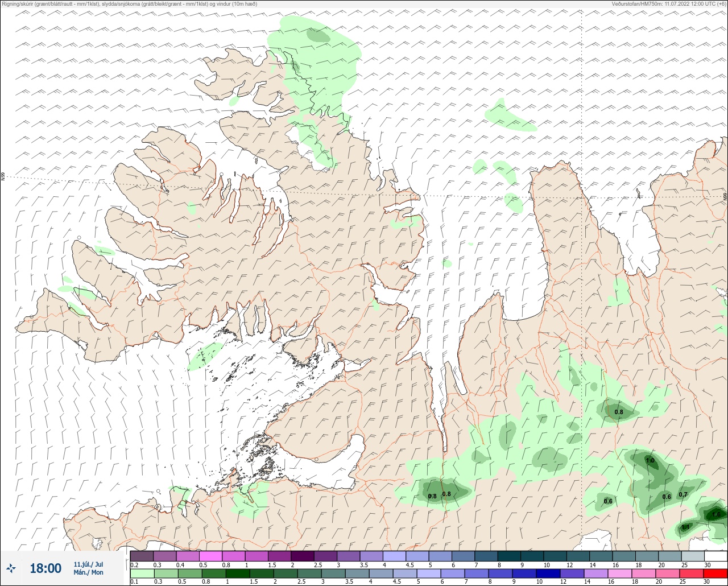This screenshot has width=728, height=586.
Task: Select the pale green 0.1 rain legend swatch
Action: coord(142,573)
